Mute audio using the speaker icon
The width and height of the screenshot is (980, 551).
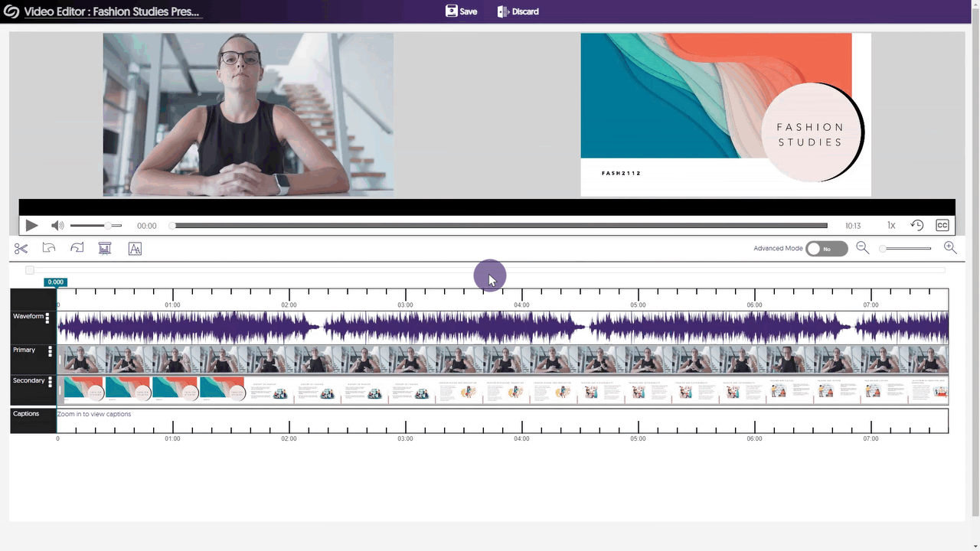pyautogui.click(x=57, y=225)
